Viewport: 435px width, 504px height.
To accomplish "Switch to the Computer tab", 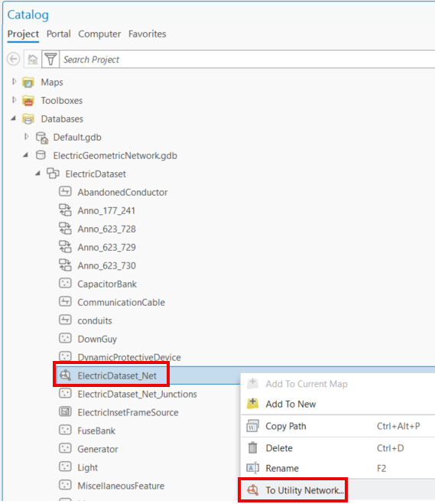I will click(99, 34).
